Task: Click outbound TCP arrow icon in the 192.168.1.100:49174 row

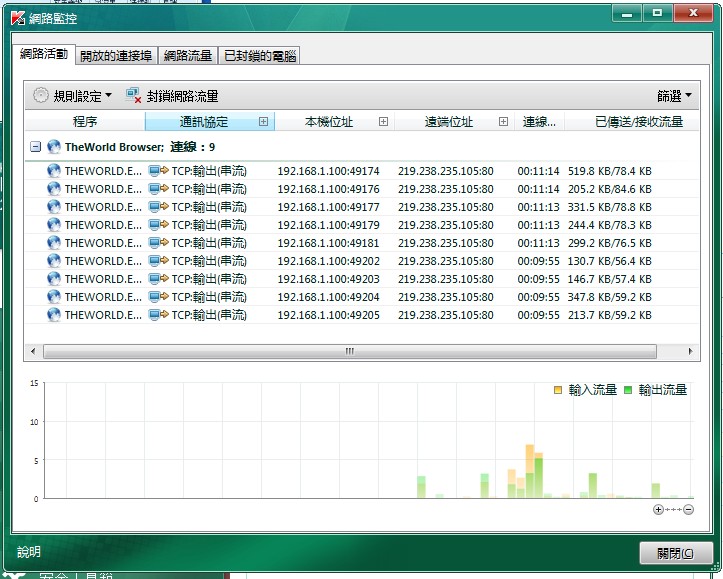Action: pos(159,171)
